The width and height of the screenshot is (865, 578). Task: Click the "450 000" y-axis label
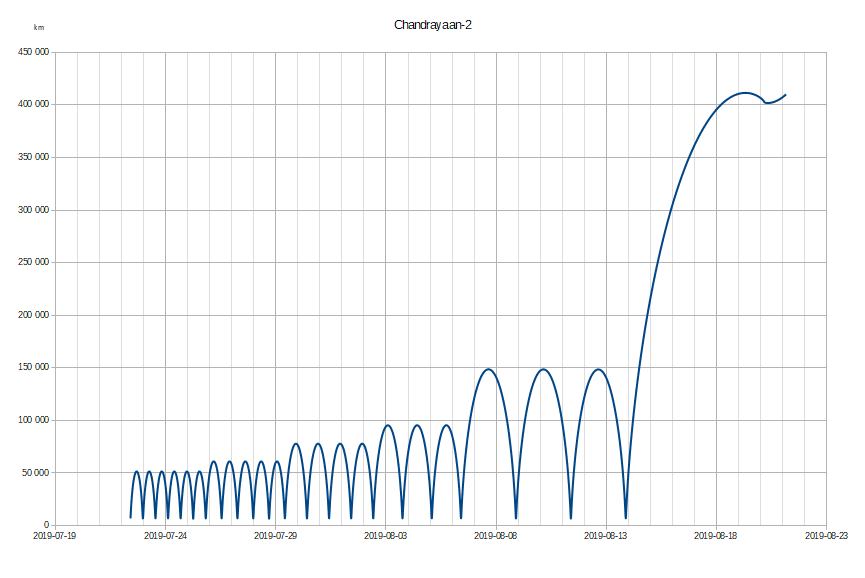(x=34, y=52)
